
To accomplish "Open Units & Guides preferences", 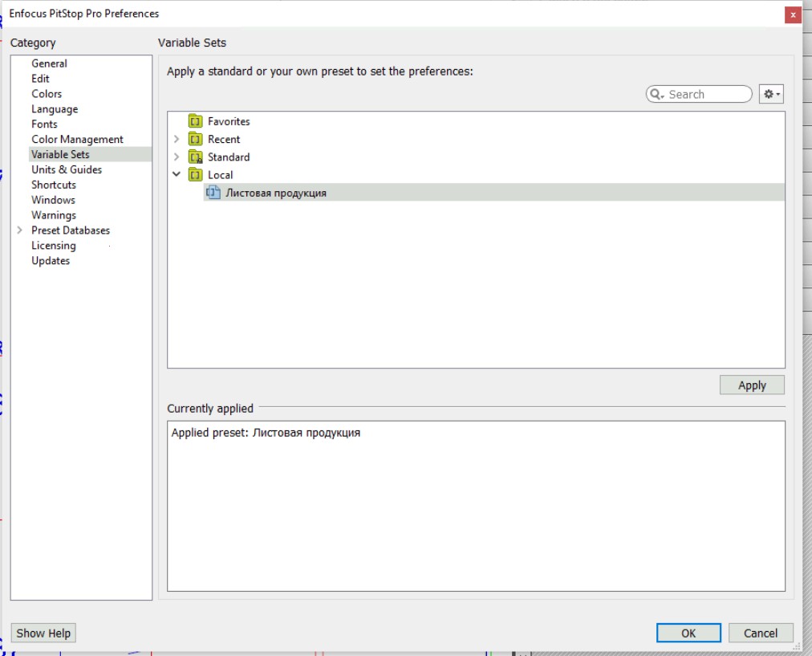I will tap(67, 169).
